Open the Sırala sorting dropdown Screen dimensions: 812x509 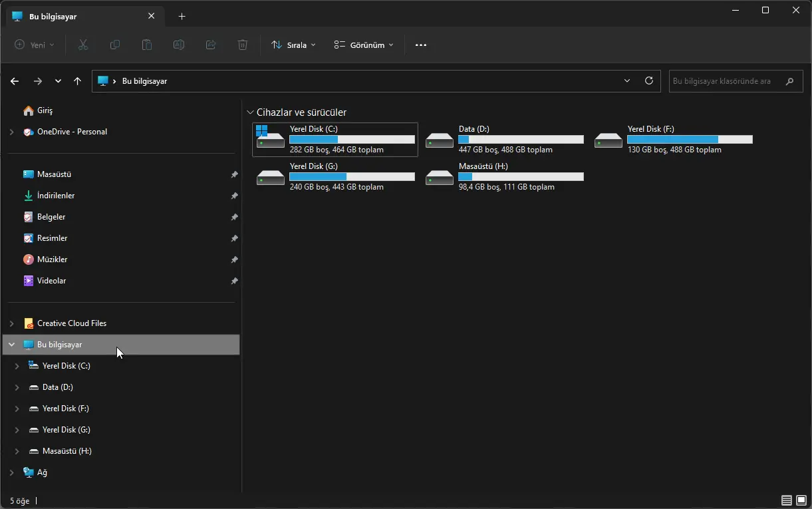pos(293,45)
